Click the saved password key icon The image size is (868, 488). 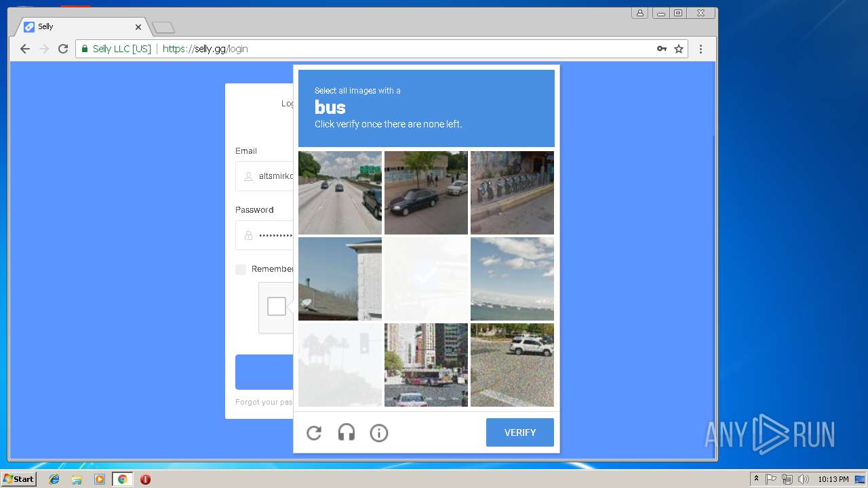tap(662, 49)
